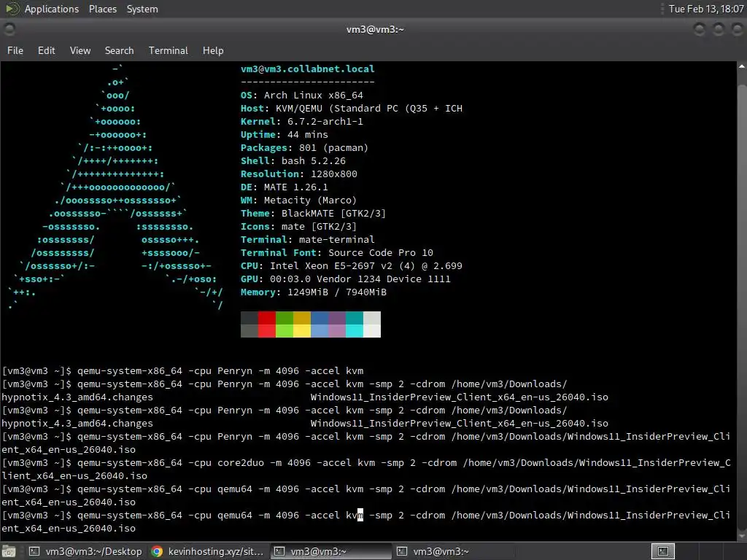Click the window menu button in titlebar
The width and height of the screenshot is (747, 560).
tap(9, 29)
